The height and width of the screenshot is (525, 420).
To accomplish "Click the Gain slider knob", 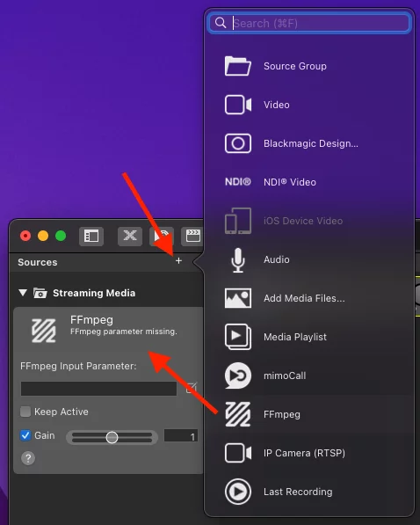I will click(x=112, y=437).
